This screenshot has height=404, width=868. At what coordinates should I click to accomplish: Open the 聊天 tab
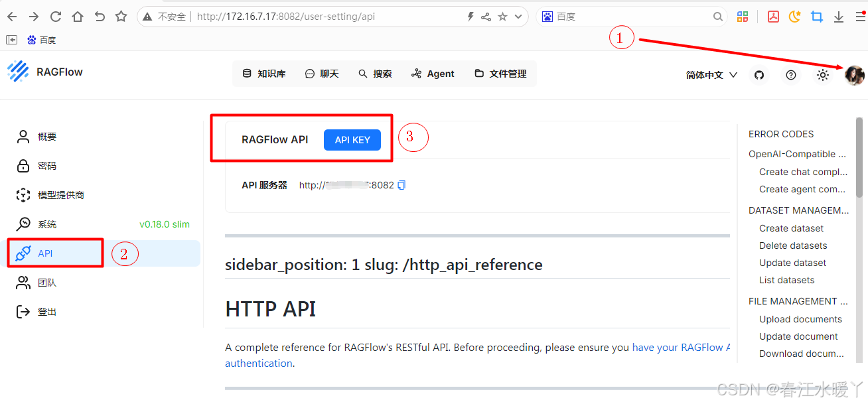322,74
